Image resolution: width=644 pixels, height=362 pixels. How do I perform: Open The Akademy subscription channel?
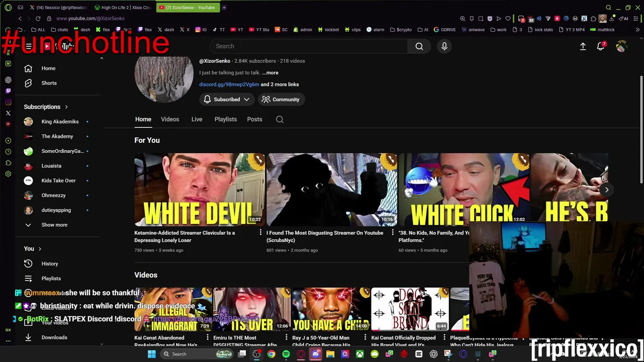click(x=58, y=136)
